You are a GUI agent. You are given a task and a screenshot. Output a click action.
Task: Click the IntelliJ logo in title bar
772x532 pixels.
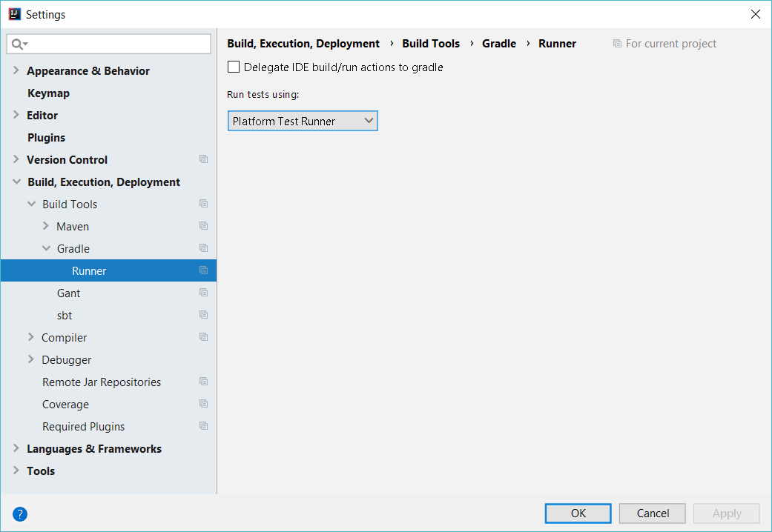(15, 14)
